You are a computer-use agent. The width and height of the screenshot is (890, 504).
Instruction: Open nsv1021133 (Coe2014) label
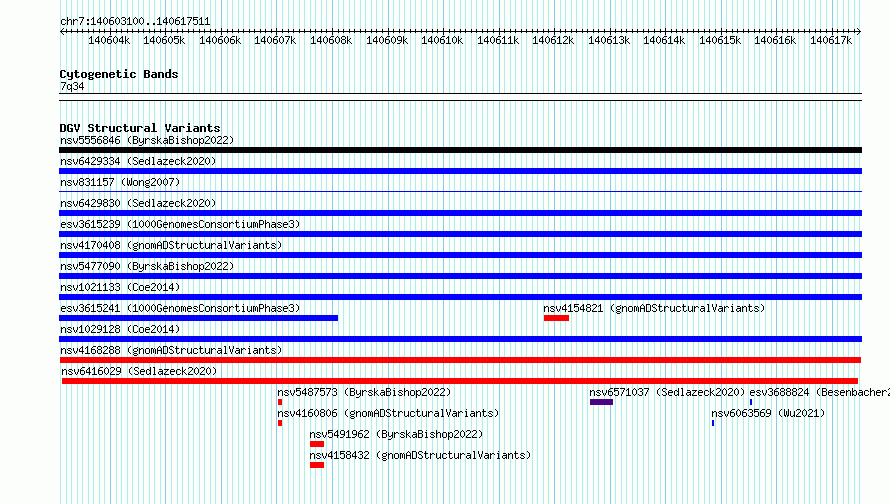tap(120, 287)
